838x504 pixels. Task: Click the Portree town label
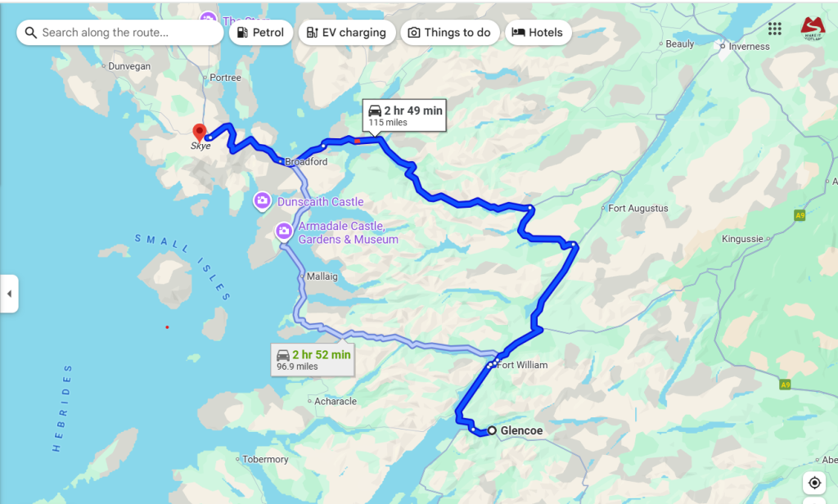225,78
